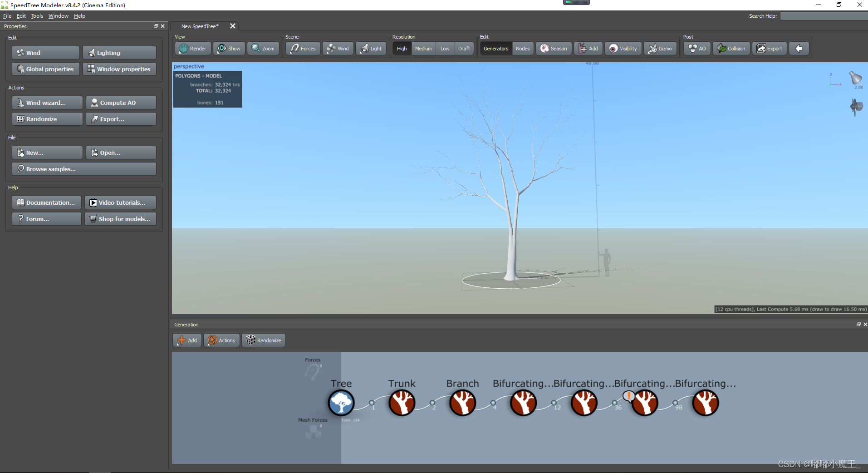Open Window properties
Screen dimensions: 868x473
[120, 69]
